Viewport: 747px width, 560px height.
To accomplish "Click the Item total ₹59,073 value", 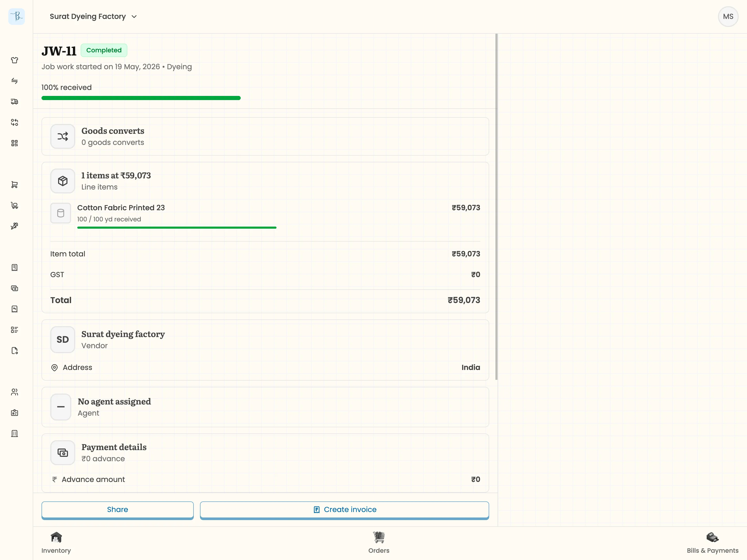I will 466,254.
